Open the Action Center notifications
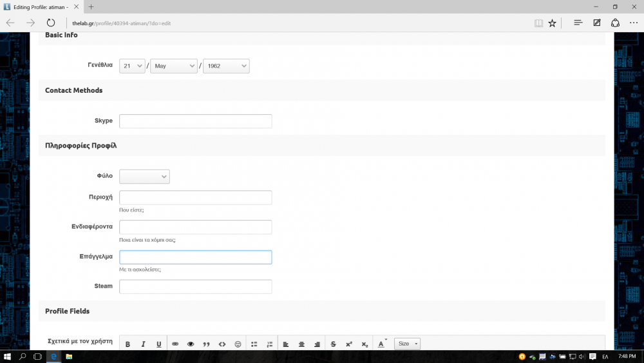644x363 pixels. coord(592,357)
